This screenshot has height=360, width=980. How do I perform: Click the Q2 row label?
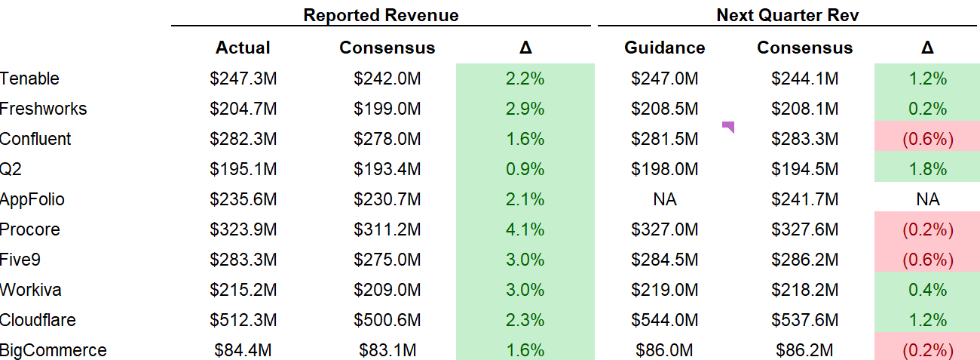pyautogui.click(x=11, y=169)
